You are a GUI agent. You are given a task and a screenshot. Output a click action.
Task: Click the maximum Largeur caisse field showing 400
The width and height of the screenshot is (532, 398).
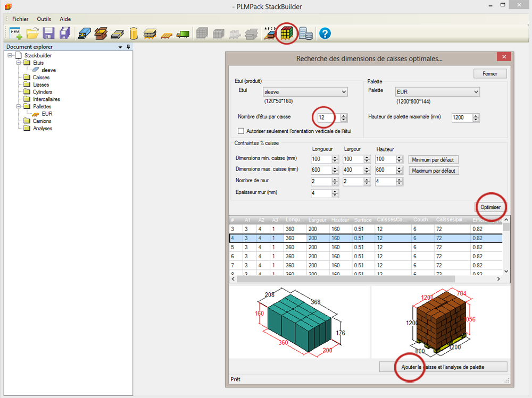[x=353, y=170]
